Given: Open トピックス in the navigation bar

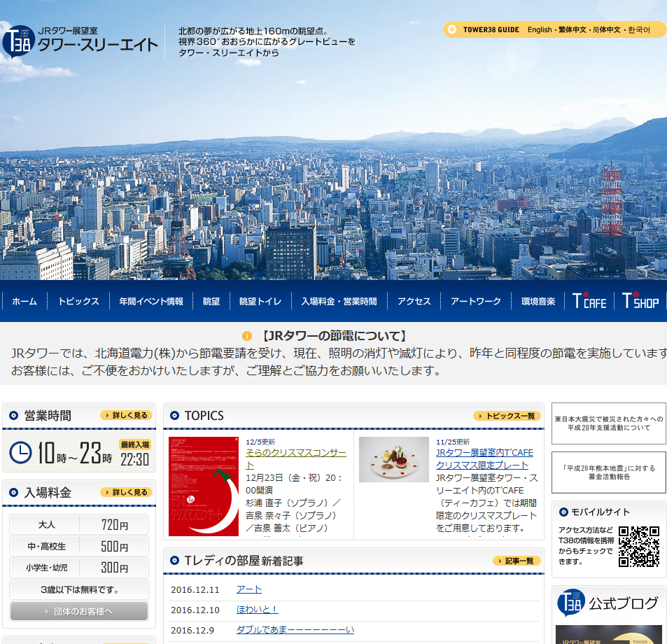Looking at the screenshot, I should pyautogui.click(x=78, y=301).
